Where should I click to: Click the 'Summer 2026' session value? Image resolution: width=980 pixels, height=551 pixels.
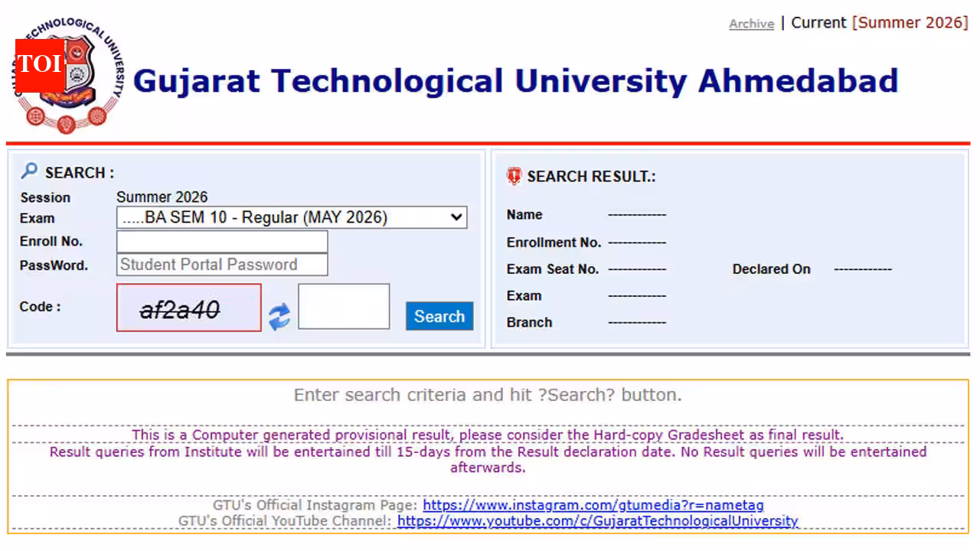coord(162,197)
